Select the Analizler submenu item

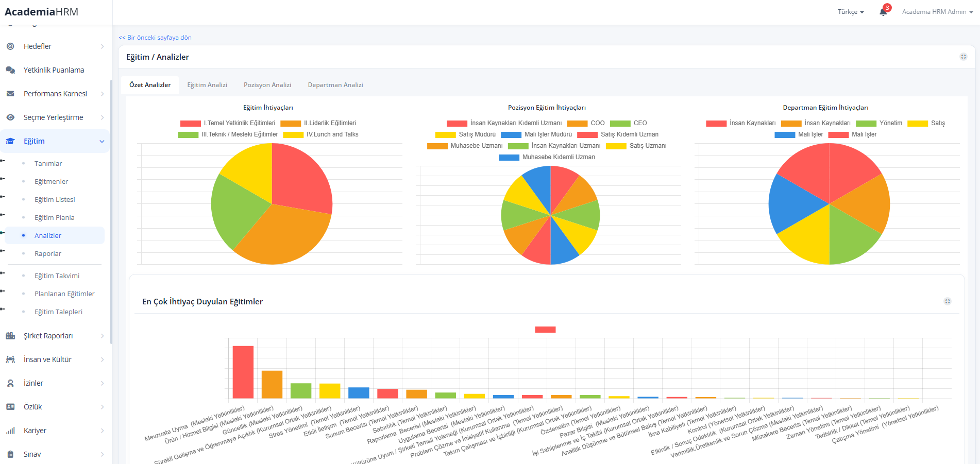[55, 235]
